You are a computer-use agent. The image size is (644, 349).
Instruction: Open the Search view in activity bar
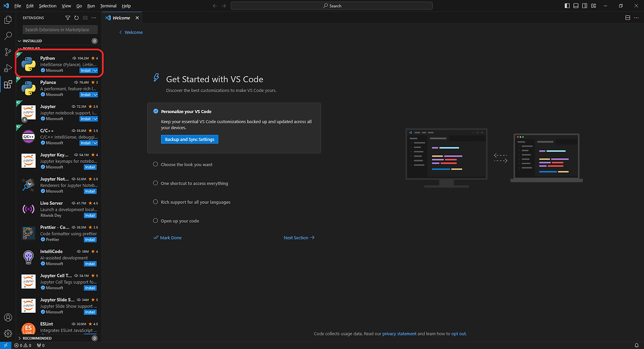[x=8, y=36]
